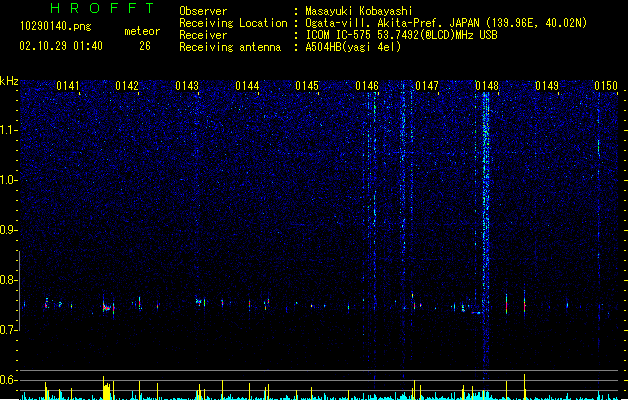Click the 1.0 kHz axis label
The image size is (629, 400).
[x=8, y=180]
